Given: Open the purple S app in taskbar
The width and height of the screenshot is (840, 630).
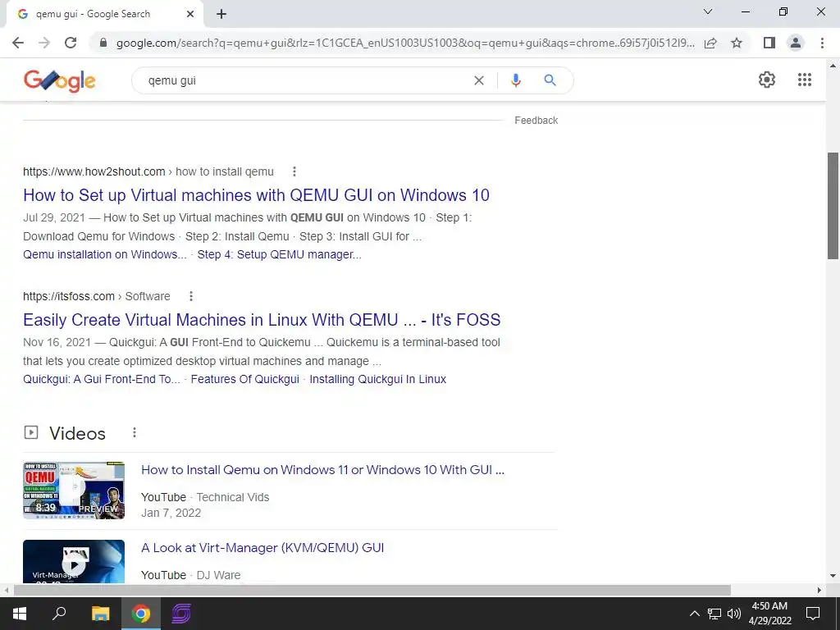Looking at the screenshot, I should (181, 614).
